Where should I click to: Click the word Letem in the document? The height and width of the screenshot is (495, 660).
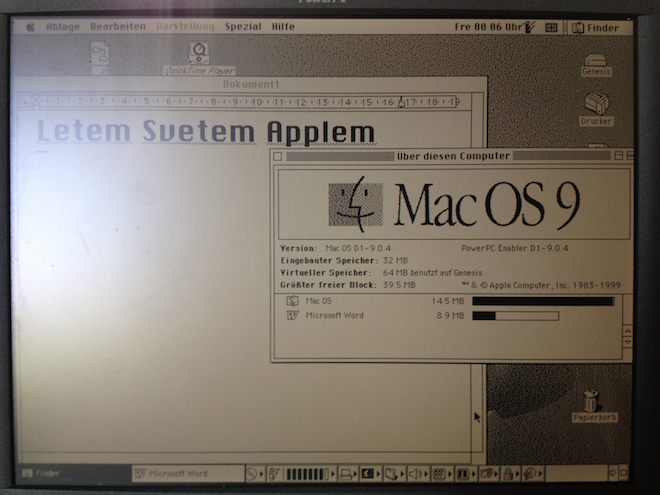click(84, 131)
